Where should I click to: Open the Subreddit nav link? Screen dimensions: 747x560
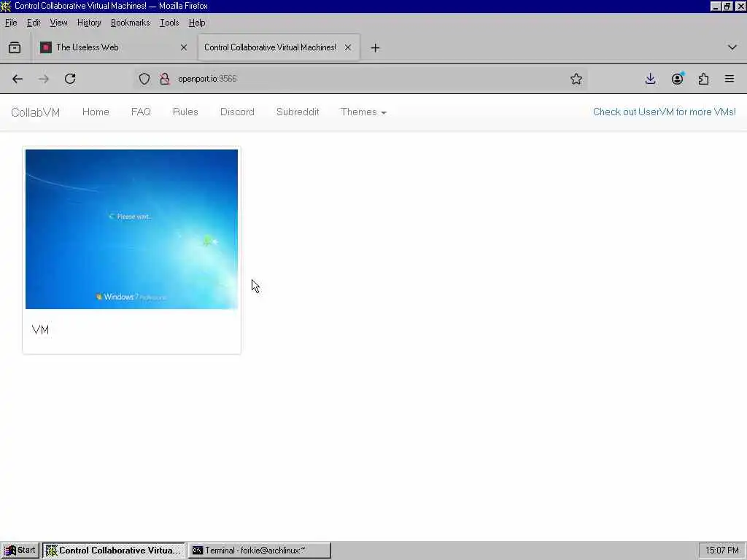click(298, 112)
